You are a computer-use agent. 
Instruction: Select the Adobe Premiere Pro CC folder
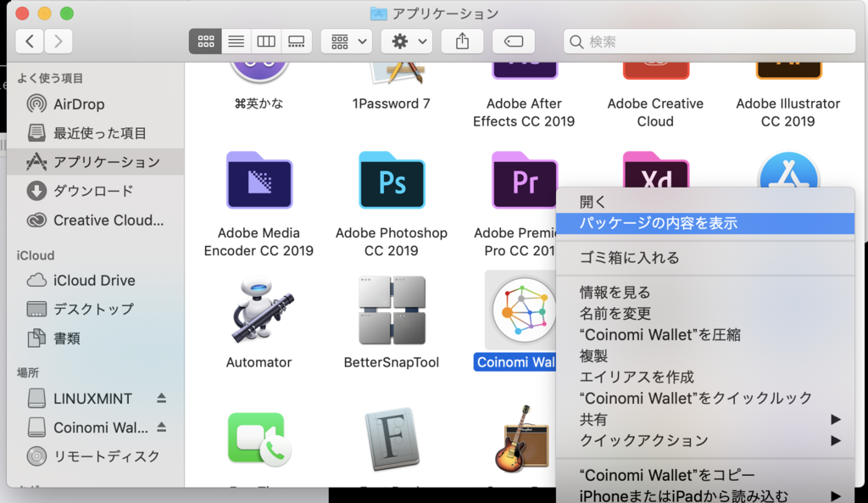click(x=524, y=181)
